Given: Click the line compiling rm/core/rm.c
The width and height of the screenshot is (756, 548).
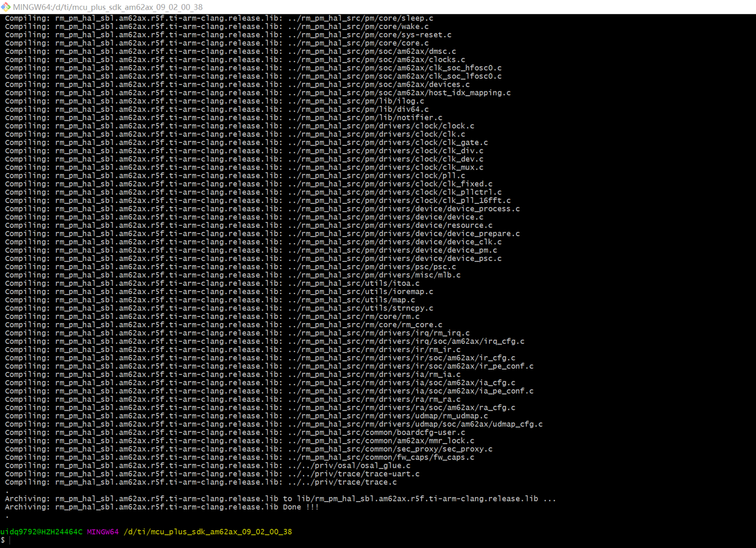Looking at the screenshot, I should point(212,316).
